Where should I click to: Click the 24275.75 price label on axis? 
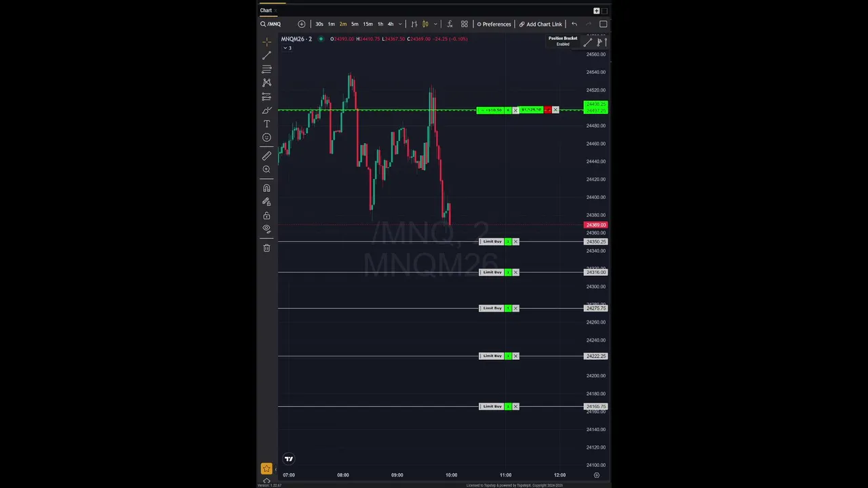pyautogui.click(x=596, y=308)
